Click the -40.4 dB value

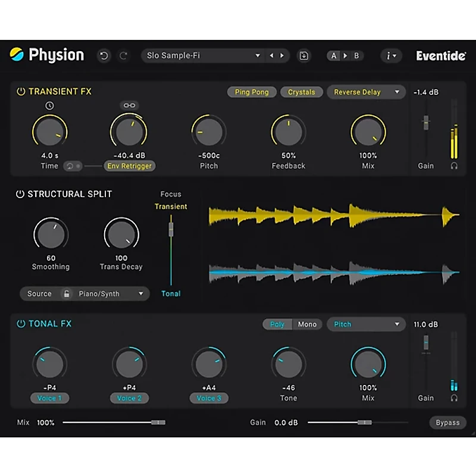(x=129, y=155)
